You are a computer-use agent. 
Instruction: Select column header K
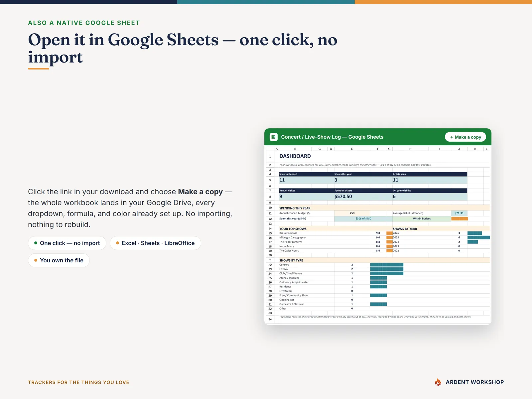tap(475, 149)
